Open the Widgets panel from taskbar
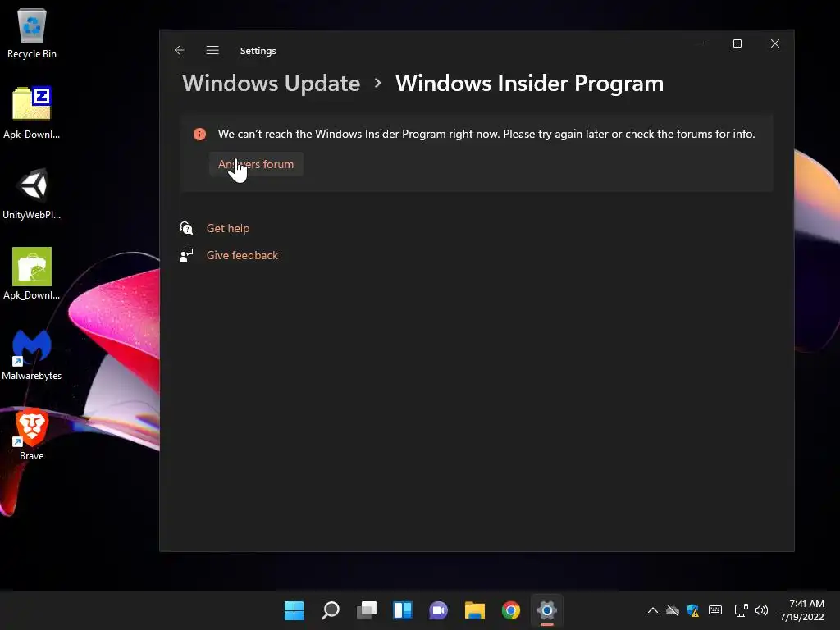 [x=402, y=610]
